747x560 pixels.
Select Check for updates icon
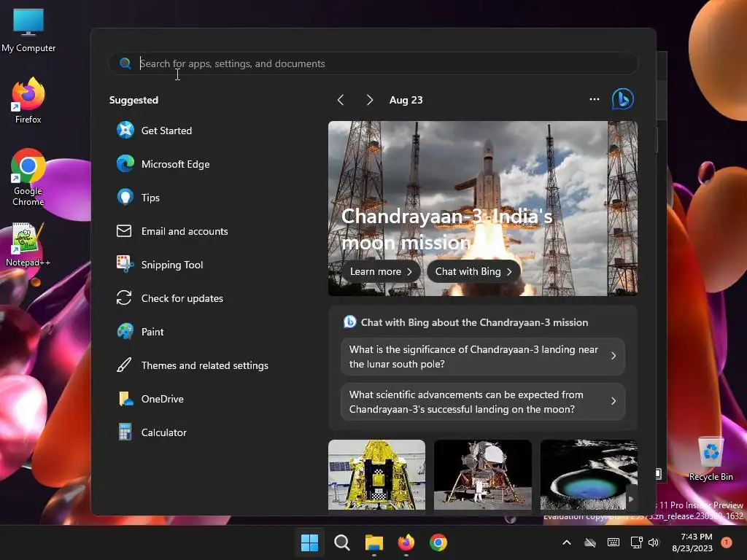point(124,298)
